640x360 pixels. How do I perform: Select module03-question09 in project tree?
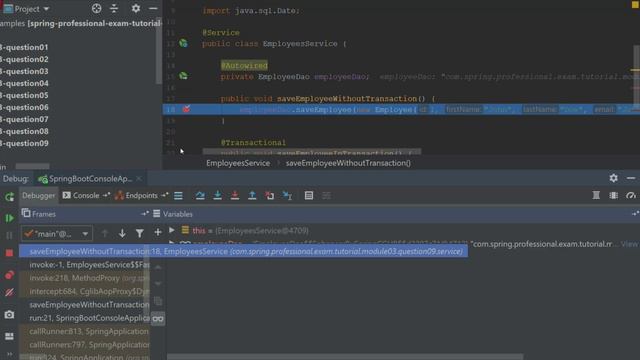pyautogui.click(x=24, y=143)
